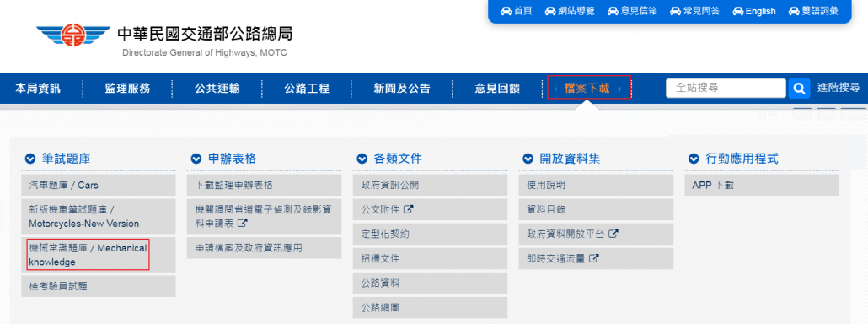Click the car icon beside 雙語詞彙
Screen dimensions: 868x324
(x=794, y=11)
